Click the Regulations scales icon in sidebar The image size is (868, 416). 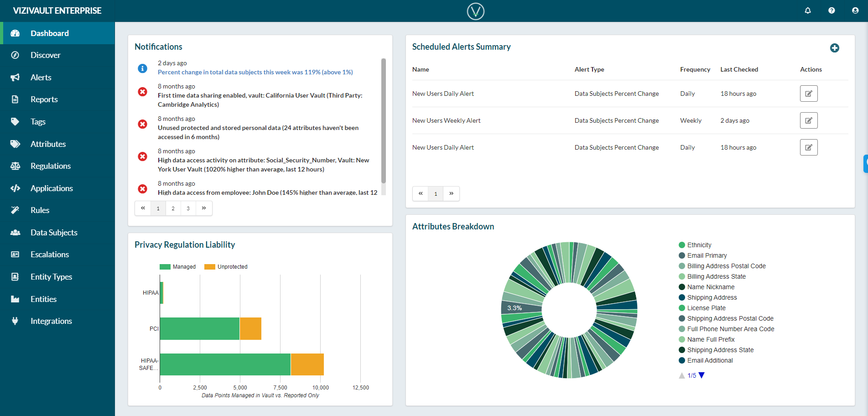[15, 166]
